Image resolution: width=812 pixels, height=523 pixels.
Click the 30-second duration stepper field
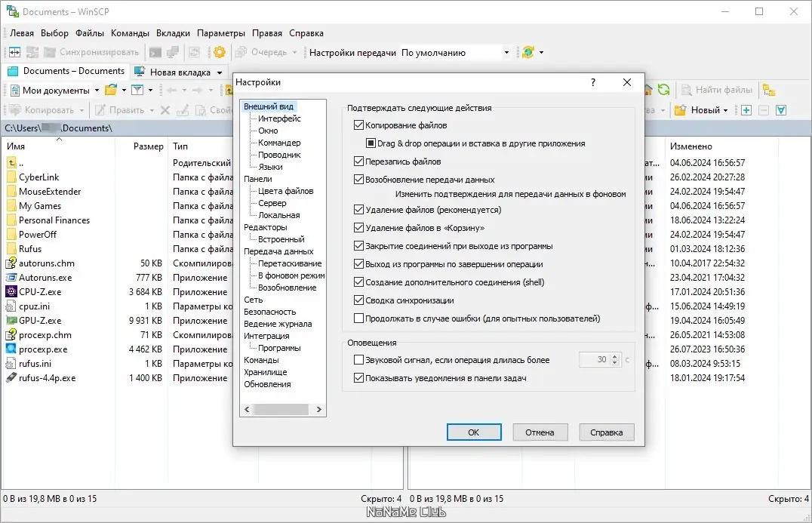(x=595, y=360)
